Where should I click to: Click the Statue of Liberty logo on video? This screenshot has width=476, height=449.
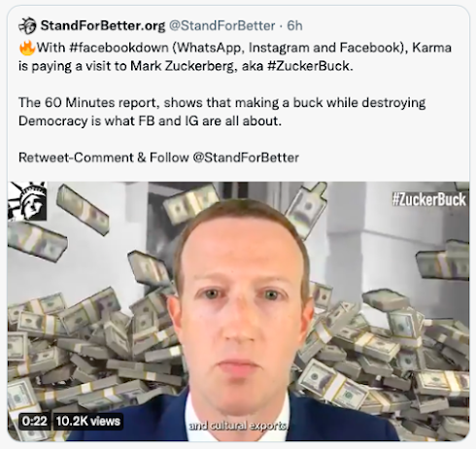click(27, 201)
